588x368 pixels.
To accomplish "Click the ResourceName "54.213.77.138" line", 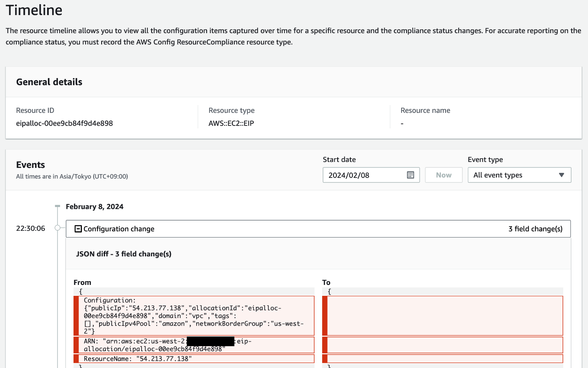I will (x=194, y=359).
